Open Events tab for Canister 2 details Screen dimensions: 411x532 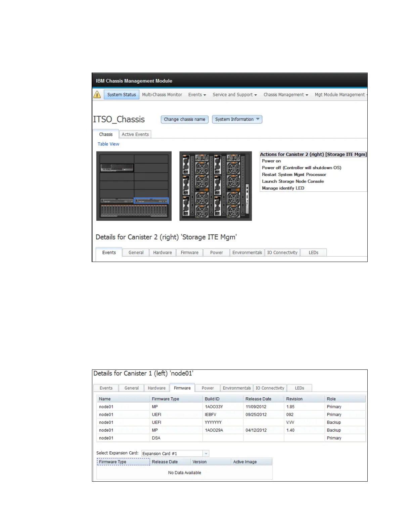(109, 253)
